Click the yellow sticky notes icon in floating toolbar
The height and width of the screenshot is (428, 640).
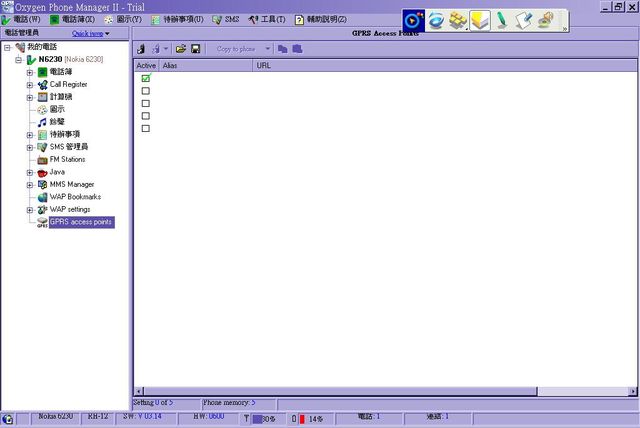[480, 20]
